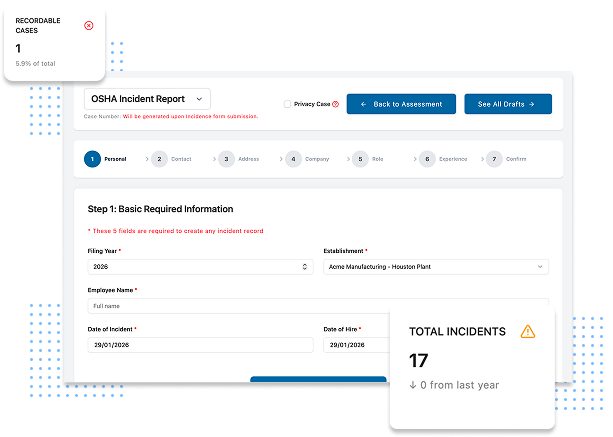
Task: Click the Employee Name input field
Action: (318, 306)
